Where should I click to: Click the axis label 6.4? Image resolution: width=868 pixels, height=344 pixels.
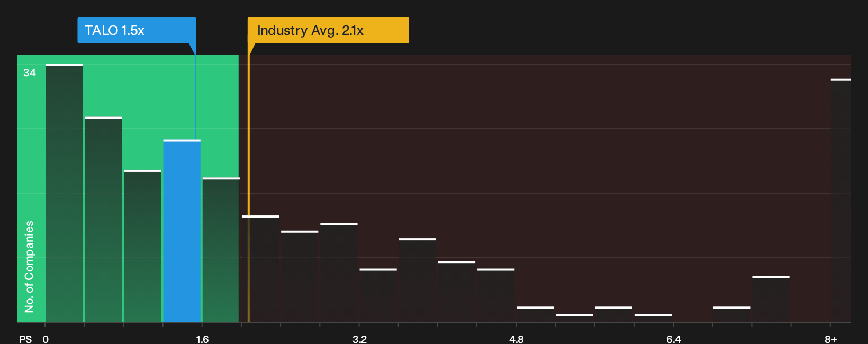coord(673,339)
